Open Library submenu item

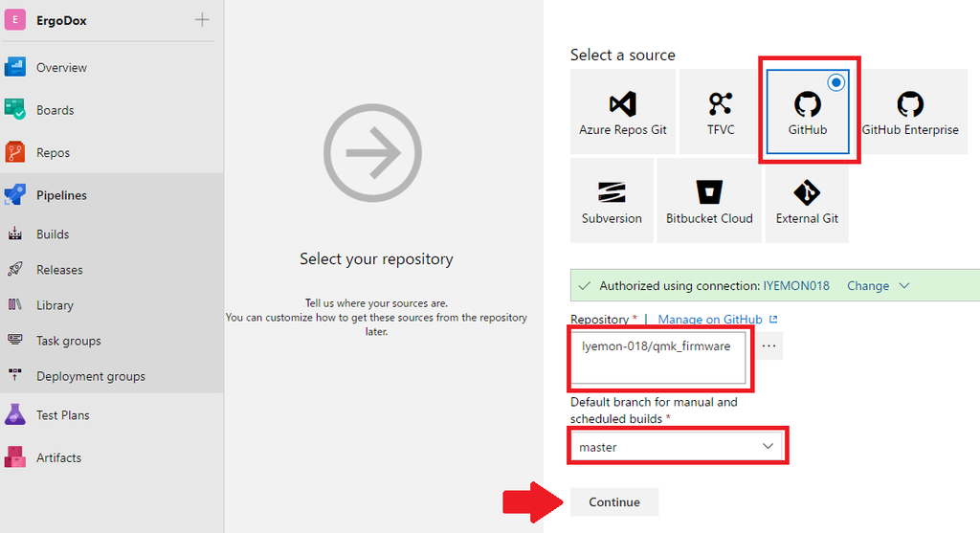click(x=55, y=305)
